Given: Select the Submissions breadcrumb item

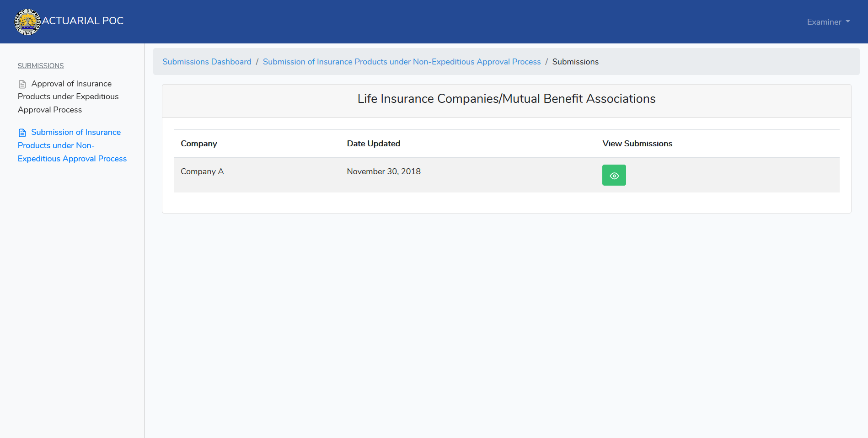Looking at the screenshot, I should (x=575, y=62).
